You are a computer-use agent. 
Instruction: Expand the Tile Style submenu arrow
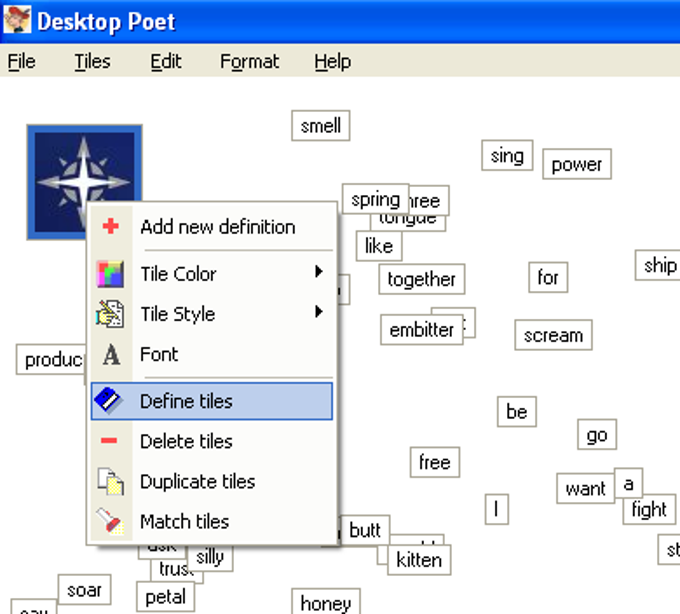pyautogui.click(x=319, y=311)
